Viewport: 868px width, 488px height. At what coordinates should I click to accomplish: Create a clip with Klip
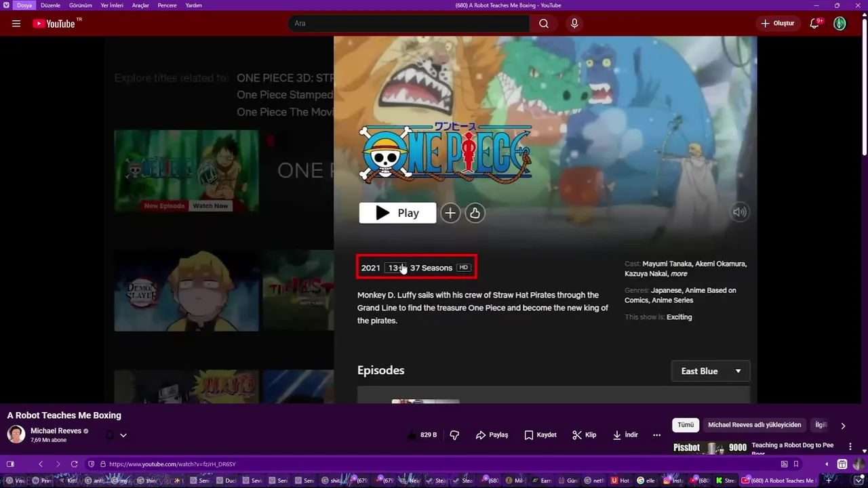click(584, 435)
